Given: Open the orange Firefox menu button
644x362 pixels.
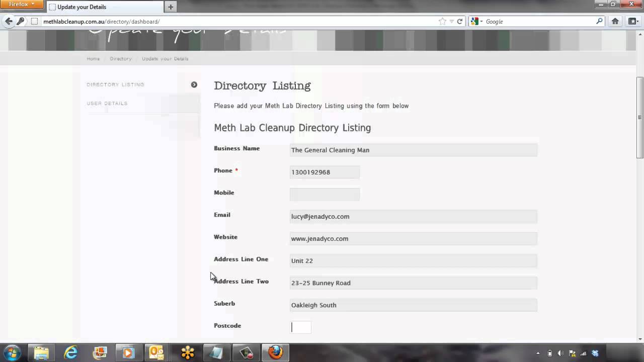Looking at the screenshot, I should pyautogui.click(x=22, y=5).
